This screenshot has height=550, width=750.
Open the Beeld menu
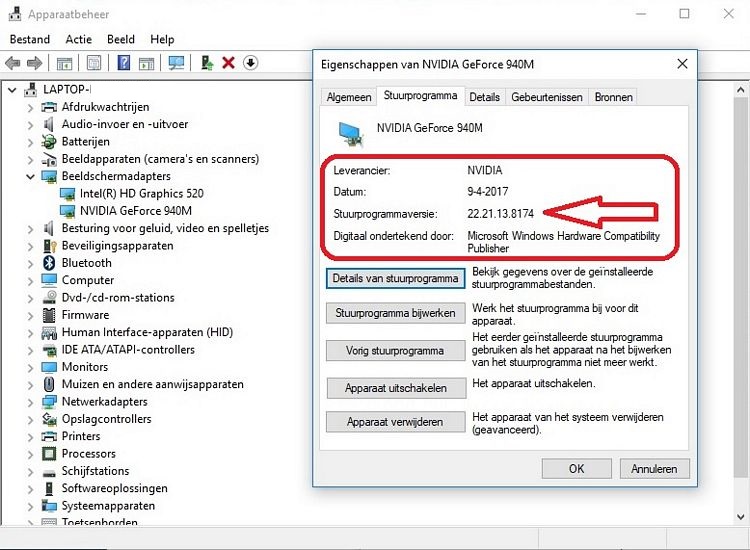[x=121, y=39]
